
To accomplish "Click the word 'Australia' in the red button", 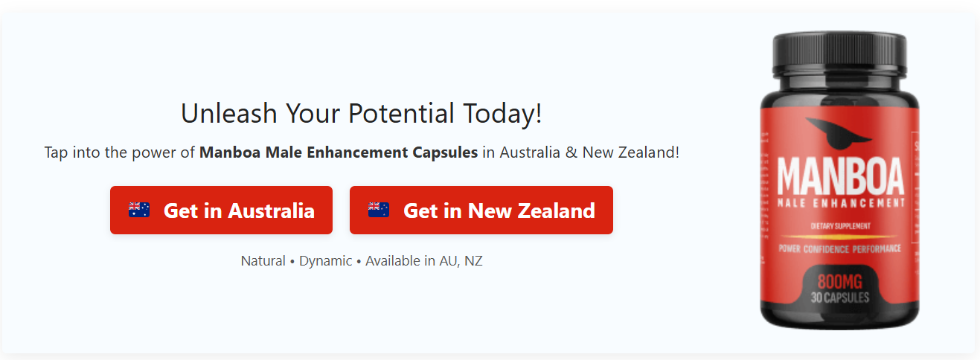I will [271, 210].
